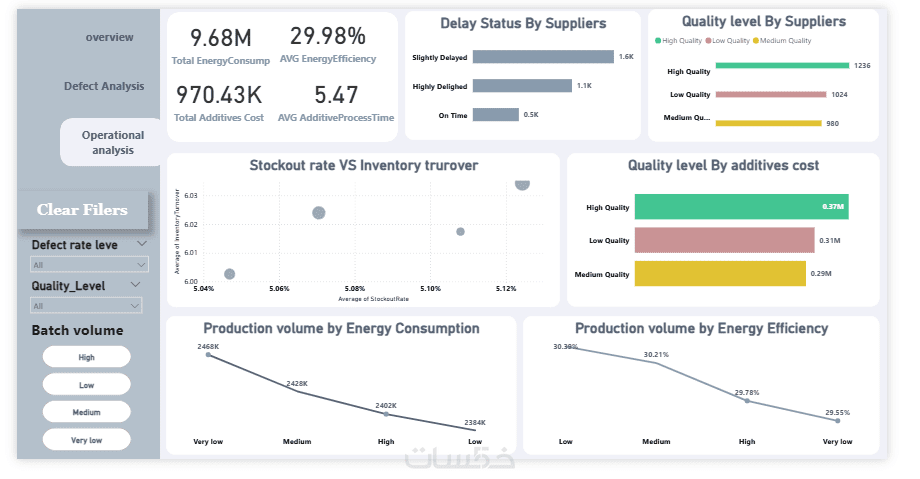This screenshot has width=920, height=479.
Task: Switch to Defect Analysis page
Action: (x=104, y=86)
